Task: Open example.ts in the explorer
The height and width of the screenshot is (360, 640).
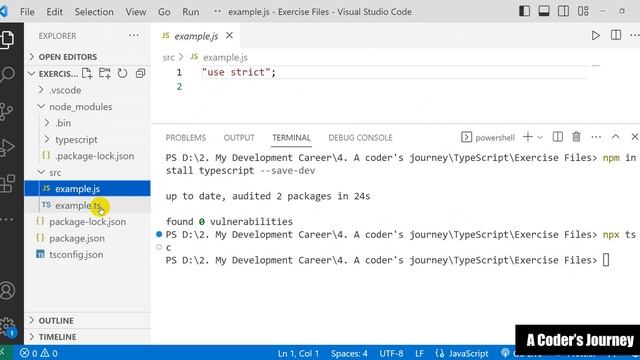Action: pos(87,205)
